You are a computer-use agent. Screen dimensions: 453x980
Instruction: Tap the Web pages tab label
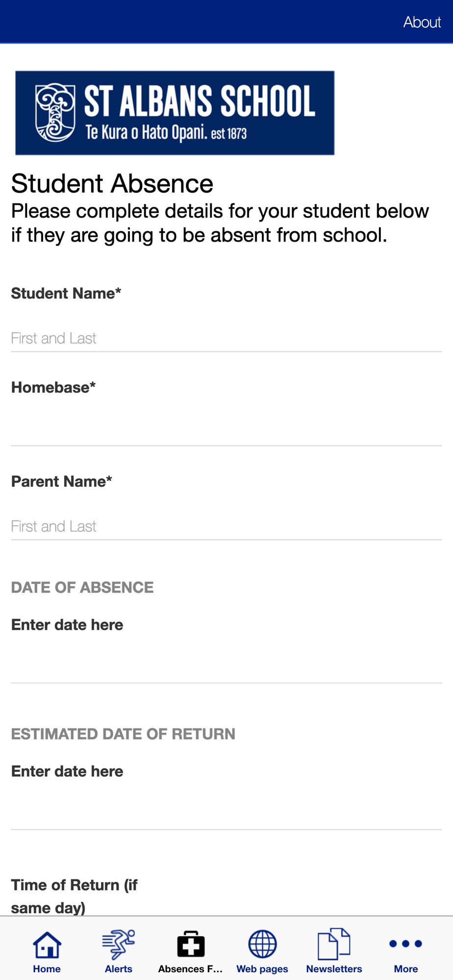click(x=262, y=969)
